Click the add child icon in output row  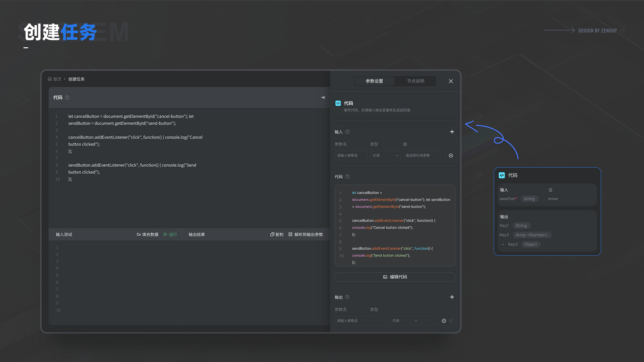point(451,321)
